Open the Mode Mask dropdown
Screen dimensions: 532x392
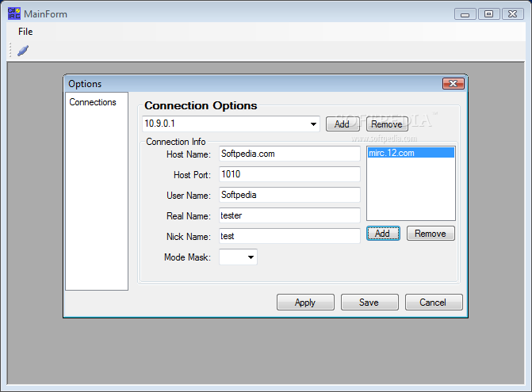pyautogui.click(x=238, y=257)
